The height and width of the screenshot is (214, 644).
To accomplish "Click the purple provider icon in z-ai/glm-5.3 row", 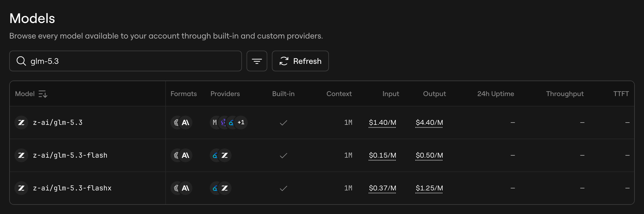I will pos(223,123).
